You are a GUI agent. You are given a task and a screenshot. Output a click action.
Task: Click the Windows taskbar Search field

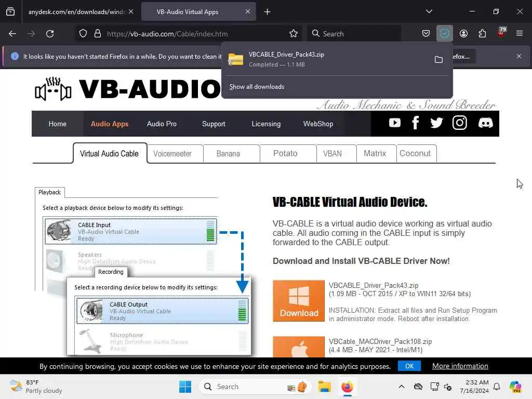point(255,387)
